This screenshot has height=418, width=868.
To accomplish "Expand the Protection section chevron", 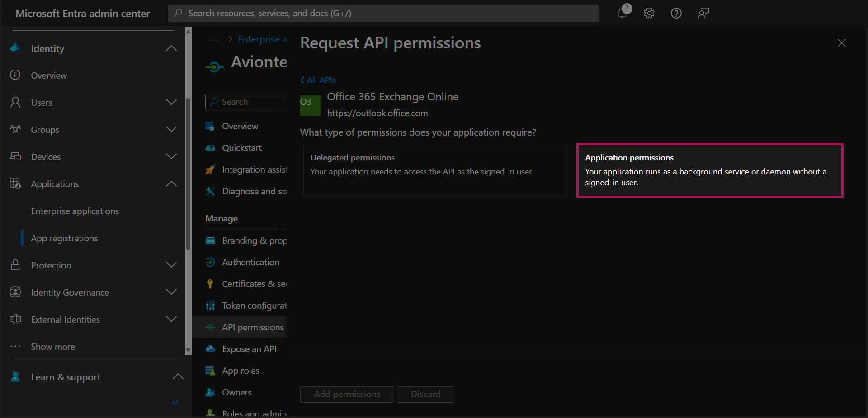I will point(171,265).
